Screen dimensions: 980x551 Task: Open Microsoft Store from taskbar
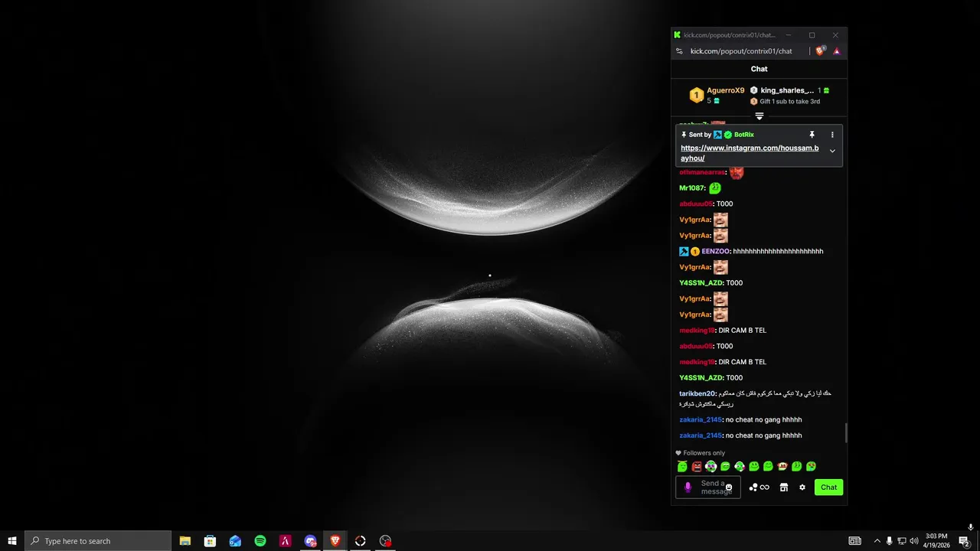[210, 541]
